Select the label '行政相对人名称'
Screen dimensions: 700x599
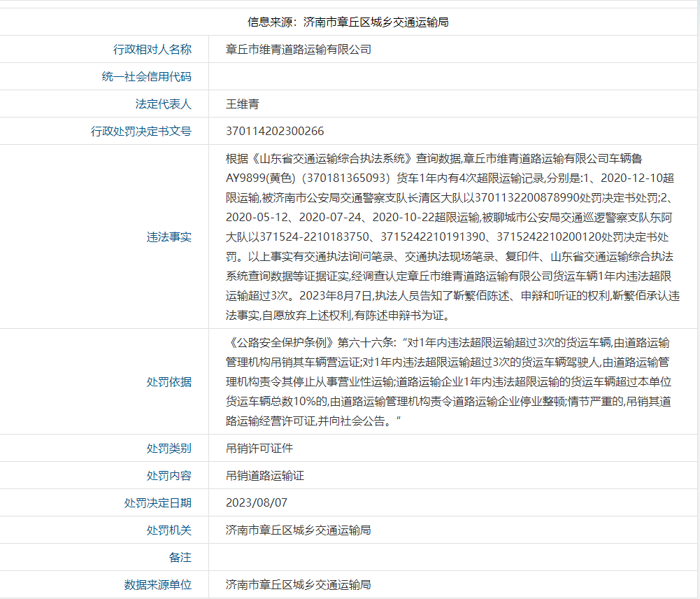(x=152, y=49)
